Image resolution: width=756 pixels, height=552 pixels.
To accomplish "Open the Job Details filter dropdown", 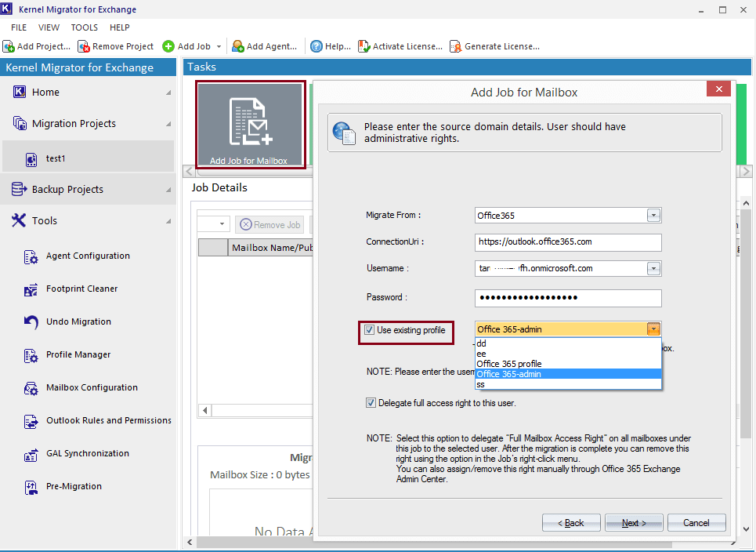I will [221, 224].
